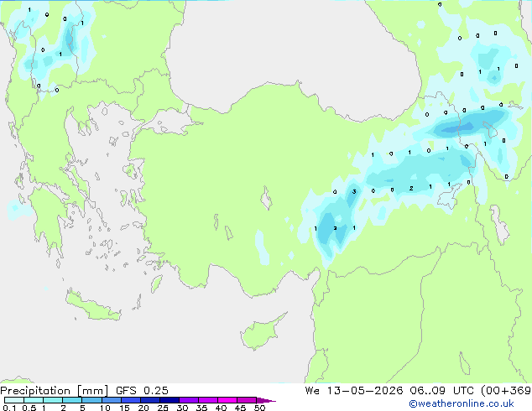Select the 0.5 mm legend color swatch
The height and width of the screenshot is (411, 532).
(x=34, y=400)
